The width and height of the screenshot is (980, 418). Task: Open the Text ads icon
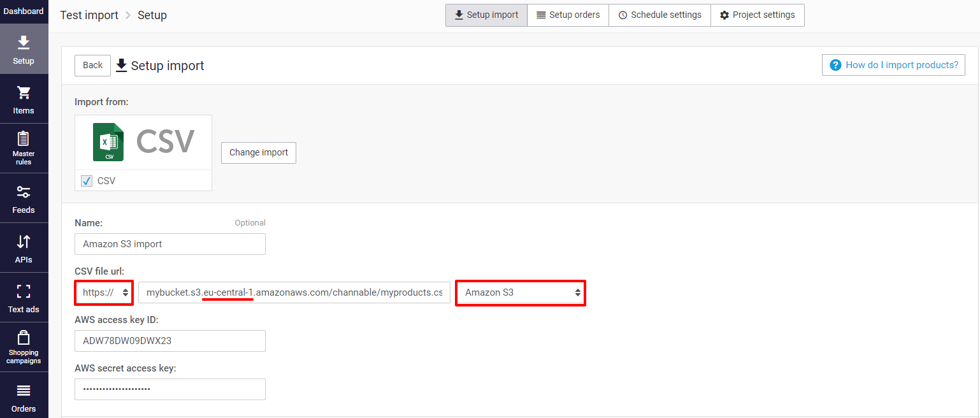[24, 292]
